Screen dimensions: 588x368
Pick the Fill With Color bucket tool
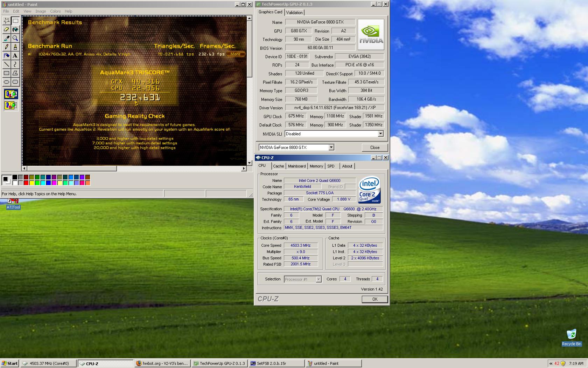15,29
